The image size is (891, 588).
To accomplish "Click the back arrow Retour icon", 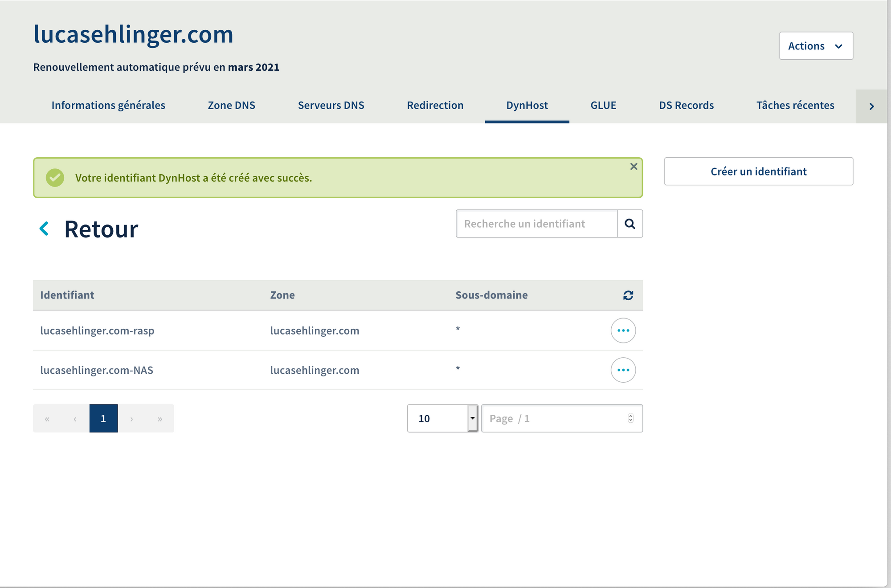I will [x=45, y=228].
